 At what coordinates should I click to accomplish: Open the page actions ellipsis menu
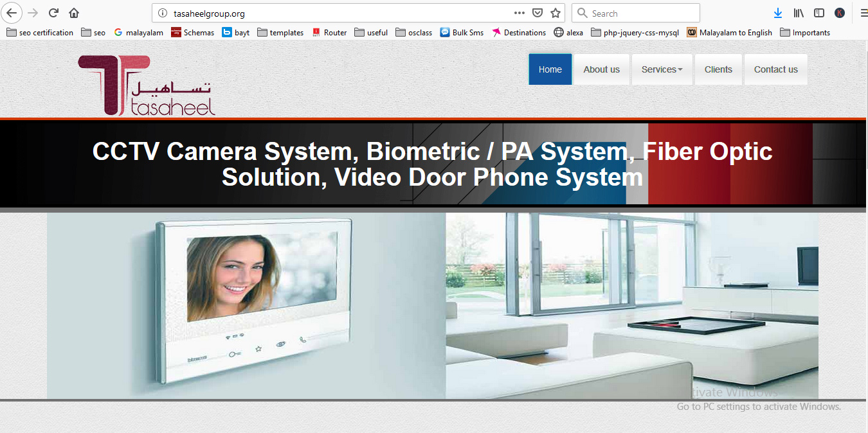pos(519,12)
